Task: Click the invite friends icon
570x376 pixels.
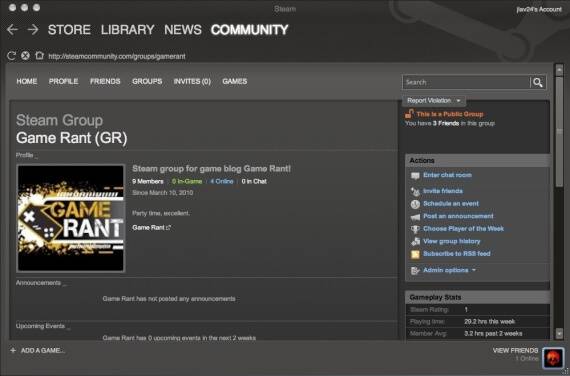Action: [x=415, y=191]
